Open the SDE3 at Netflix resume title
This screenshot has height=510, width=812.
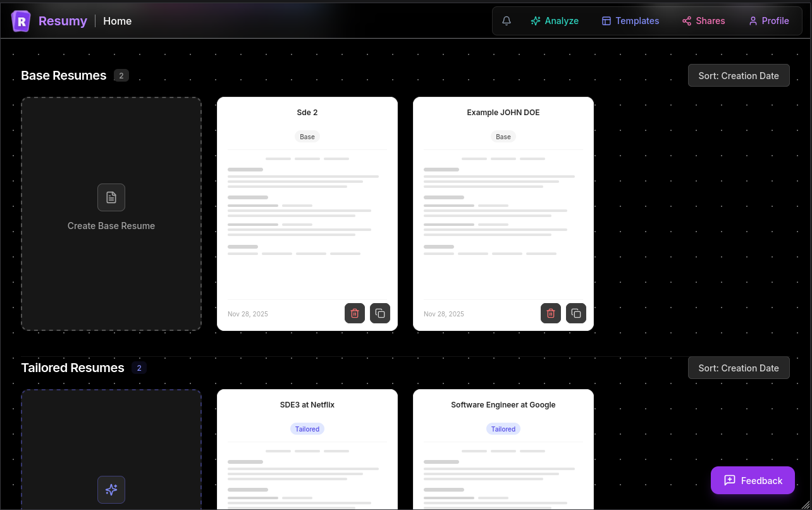click(x=307, y=405)
